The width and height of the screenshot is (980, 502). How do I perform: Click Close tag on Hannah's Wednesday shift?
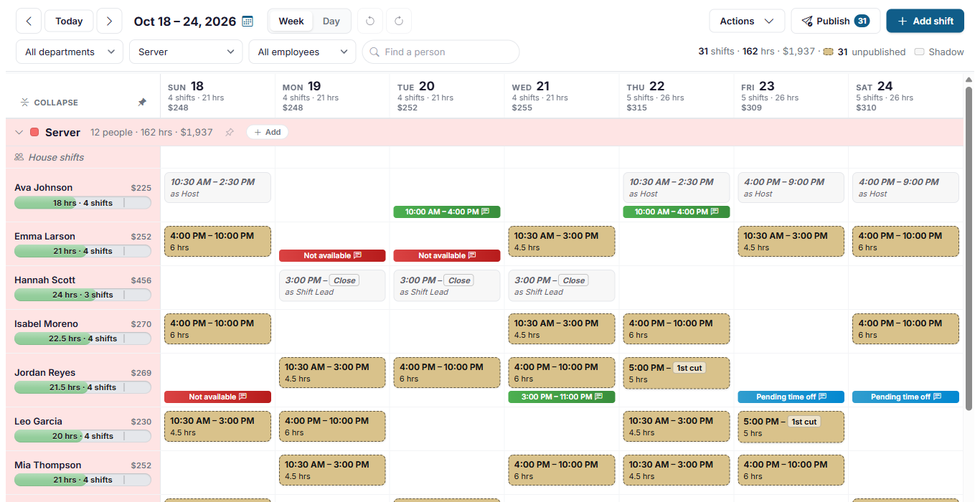(573, 280)
